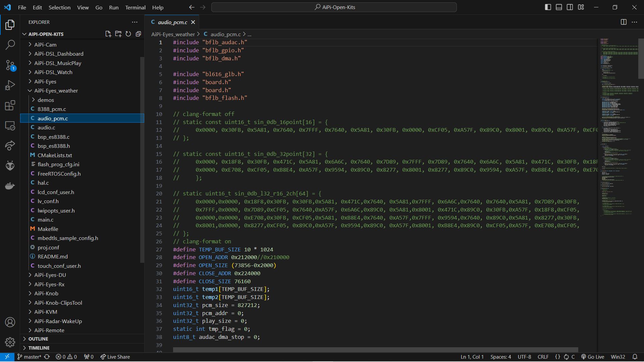Screen dimensions: 644x362
Task: Close the audio_pcm.c tab
Action: tap(193, 22)
